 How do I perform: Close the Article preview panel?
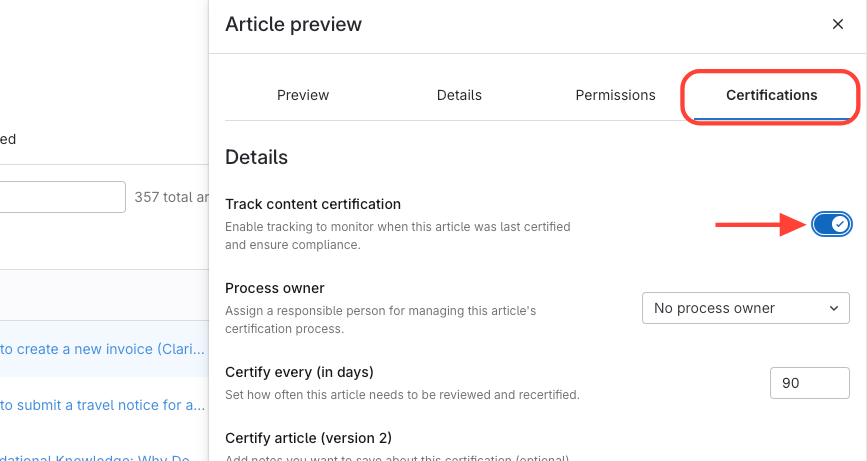point(838,24)
